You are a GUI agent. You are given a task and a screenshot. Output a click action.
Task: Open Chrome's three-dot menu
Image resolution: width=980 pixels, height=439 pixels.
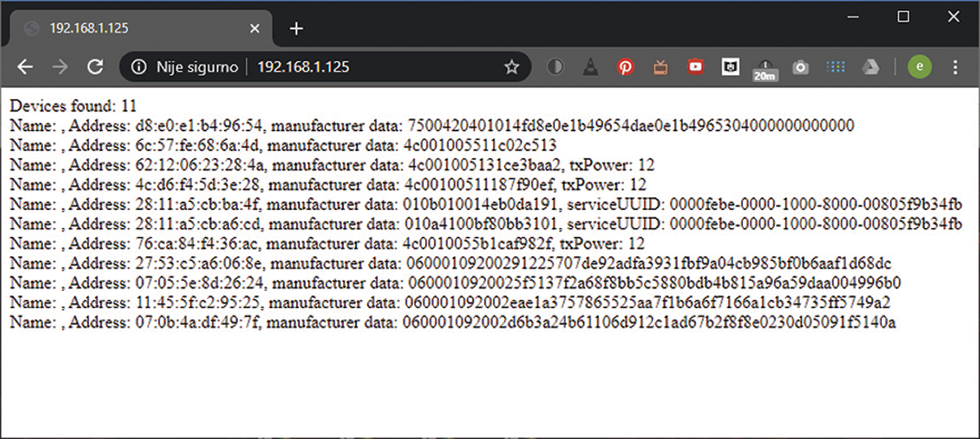[955, 67]
